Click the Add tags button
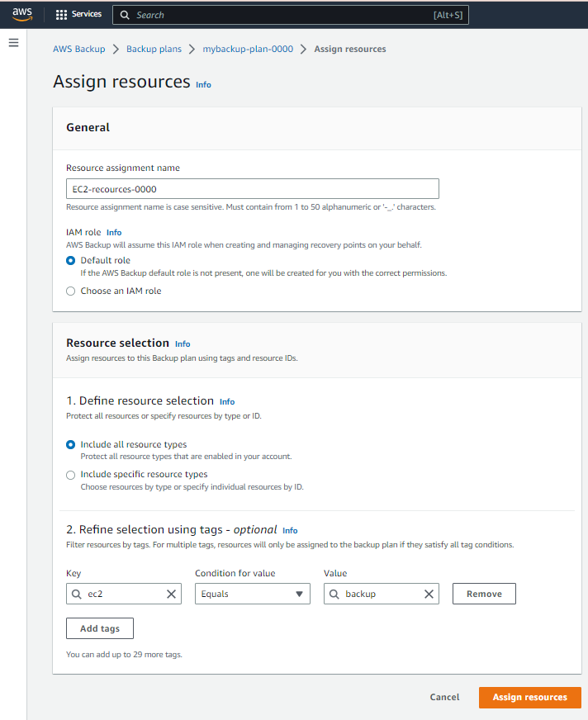 point(100,628)
